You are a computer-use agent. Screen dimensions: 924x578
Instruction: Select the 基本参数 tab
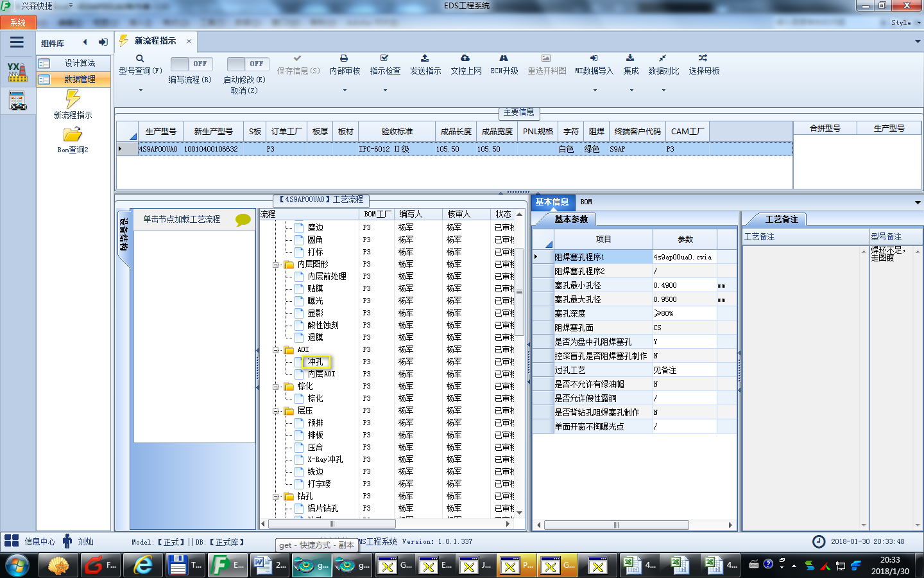[570, 220]
